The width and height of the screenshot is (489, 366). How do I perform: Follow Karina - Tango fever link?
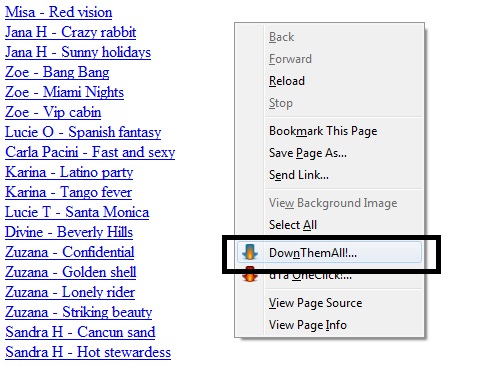(69, 192)
